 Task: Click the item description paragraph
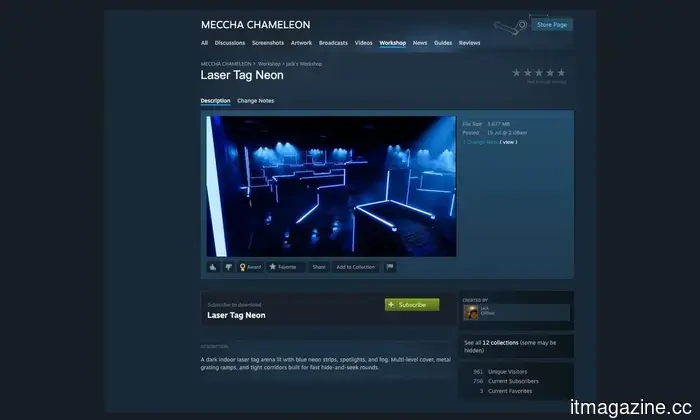tap(325, 363)
